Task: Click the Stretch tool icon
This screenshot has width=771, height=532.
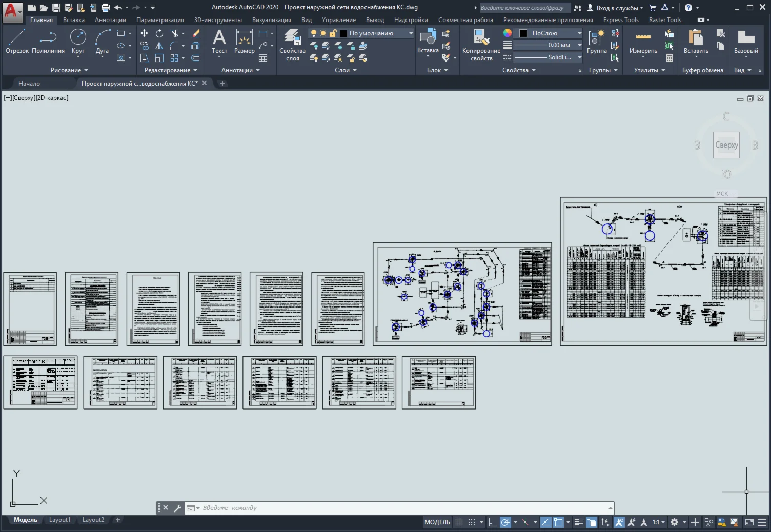Action: (145, 58)
